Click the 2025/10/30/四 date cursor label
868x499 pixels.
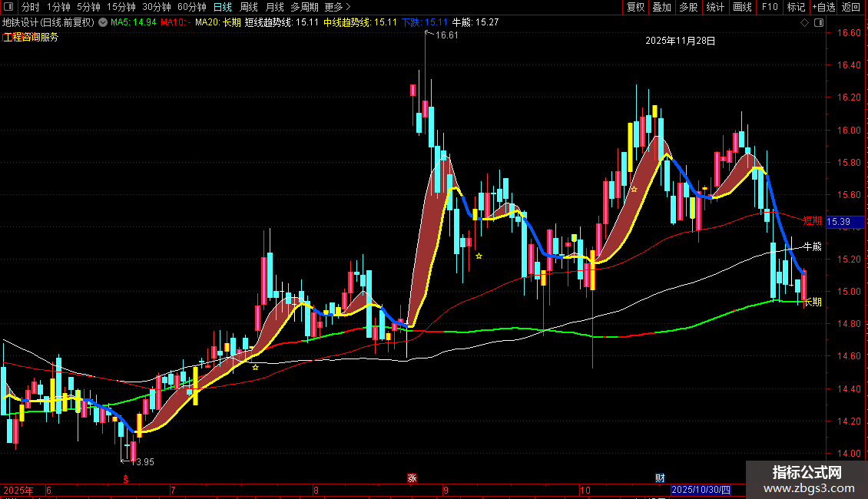pyautogui.click(x=701, y=490)
